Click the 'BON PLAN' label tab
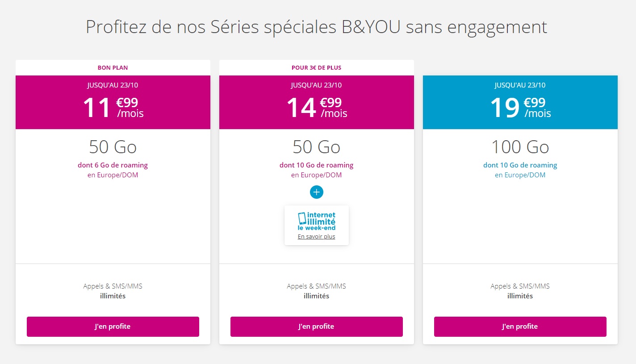 click(113, 68)
